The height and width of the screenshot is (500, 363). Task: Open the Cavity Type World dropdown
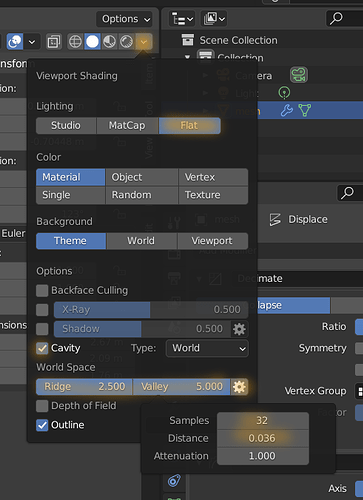click(x=207, y=348)
